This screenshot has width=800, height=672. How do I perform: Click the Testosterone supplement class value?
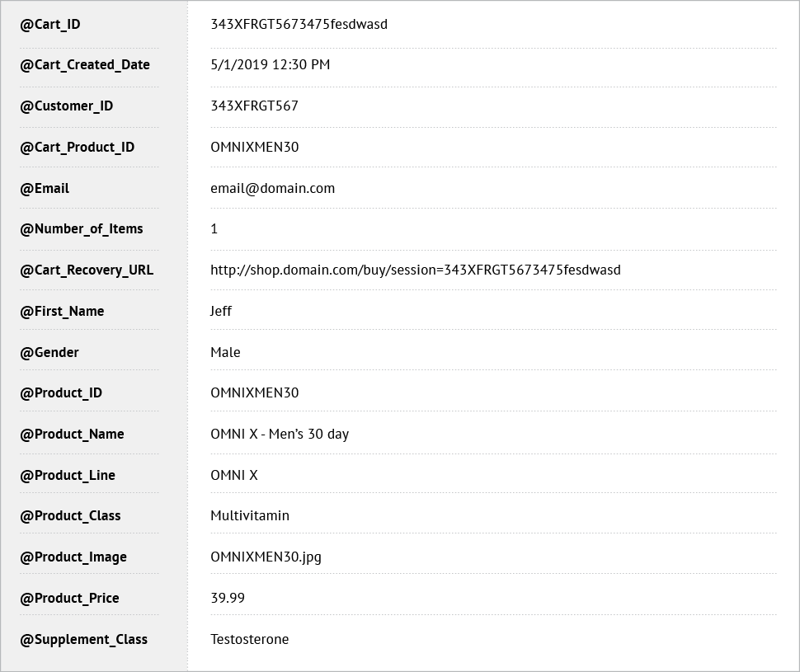[x=250, y=639]
